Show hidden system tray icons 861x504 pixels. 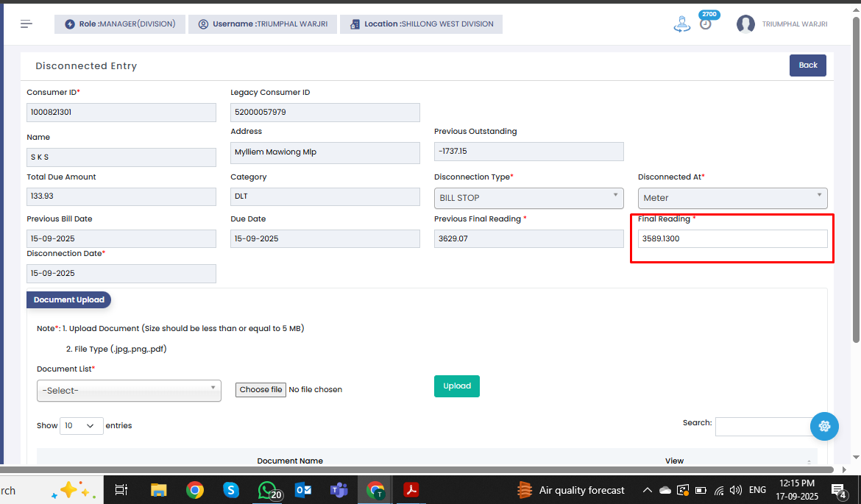click(648, 490)
